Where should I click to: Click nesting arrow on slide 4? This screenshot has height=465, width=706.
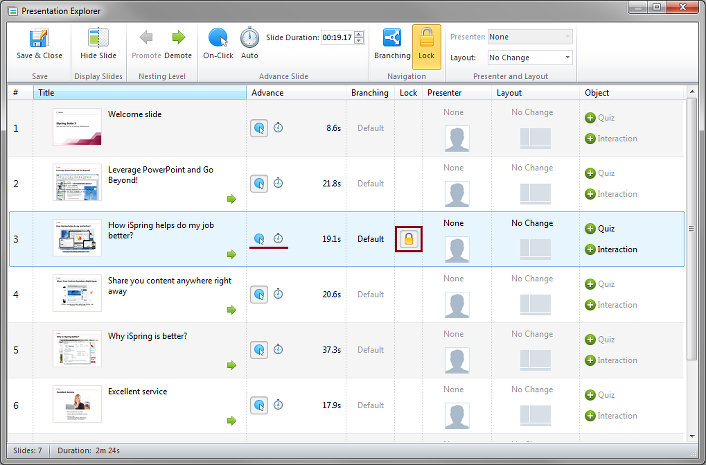point(231,310)
